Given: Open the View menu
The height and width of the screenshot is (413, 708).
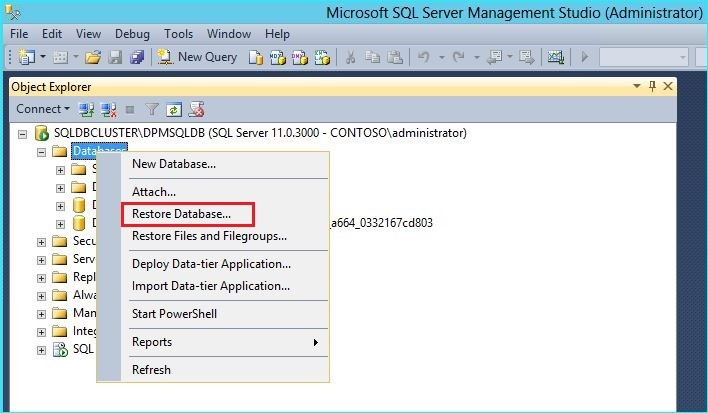Looking at the screenshot, I should [88, 34].
